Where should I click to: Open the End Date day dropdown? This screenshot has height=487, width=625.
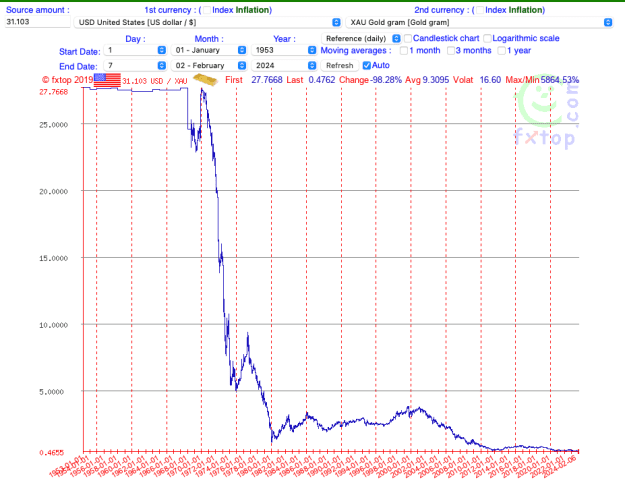click(135, 65)
